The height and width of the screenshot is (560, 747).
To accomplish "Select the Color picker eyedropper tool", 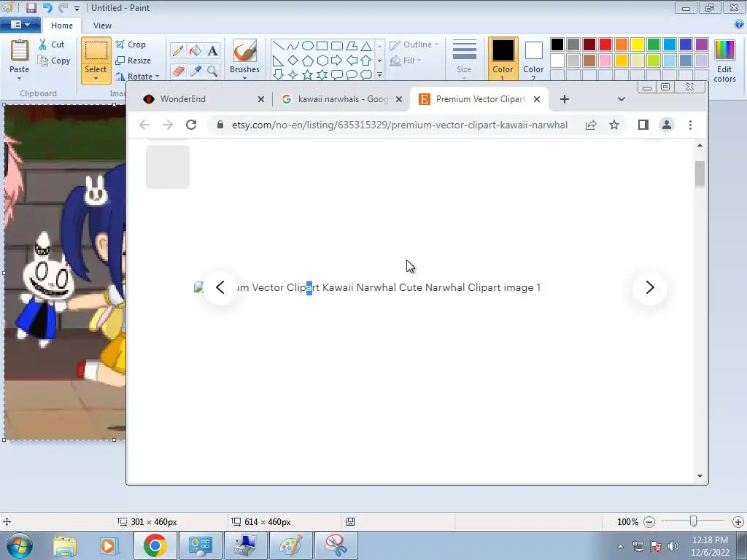I will pyautogui.click(x=196, y=71).
